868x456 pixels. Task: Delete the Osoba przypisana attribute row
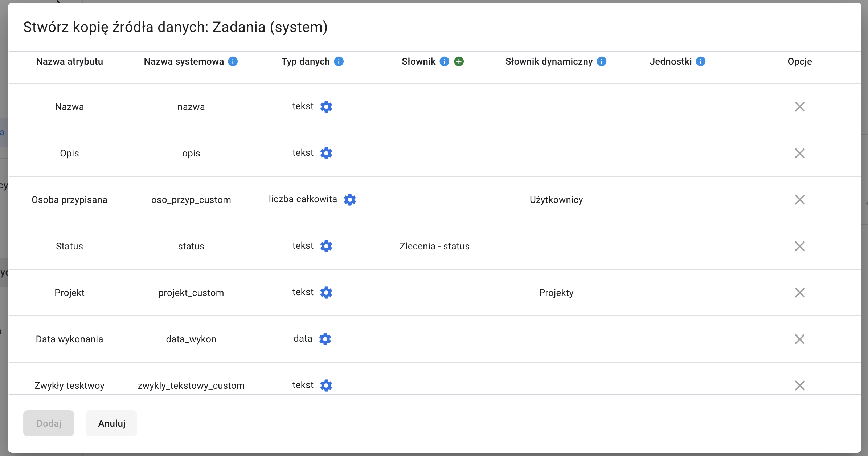800,200
